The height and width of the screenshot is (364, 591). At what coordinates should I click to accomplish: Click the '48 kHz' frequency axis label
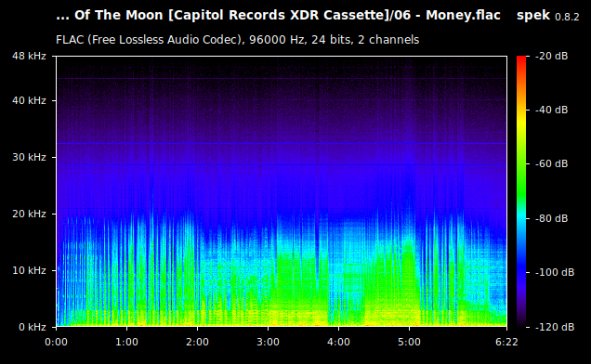click(x=29, y=56)
